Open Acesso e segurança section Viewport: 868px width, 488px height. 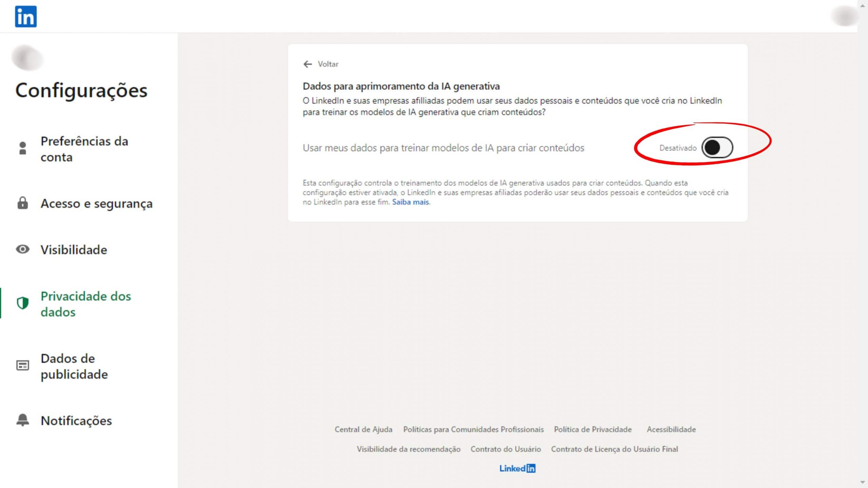tap(97, 203)
